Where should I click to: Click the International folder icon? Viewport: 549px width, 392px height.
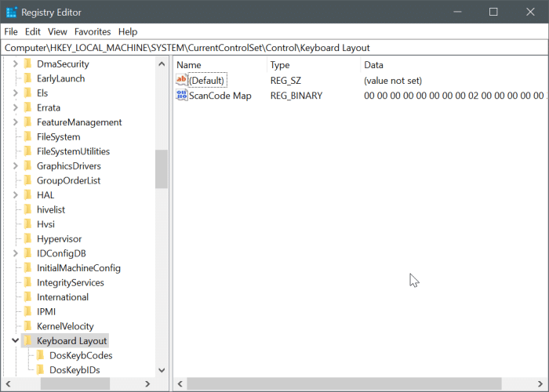[x=28, y=297]
